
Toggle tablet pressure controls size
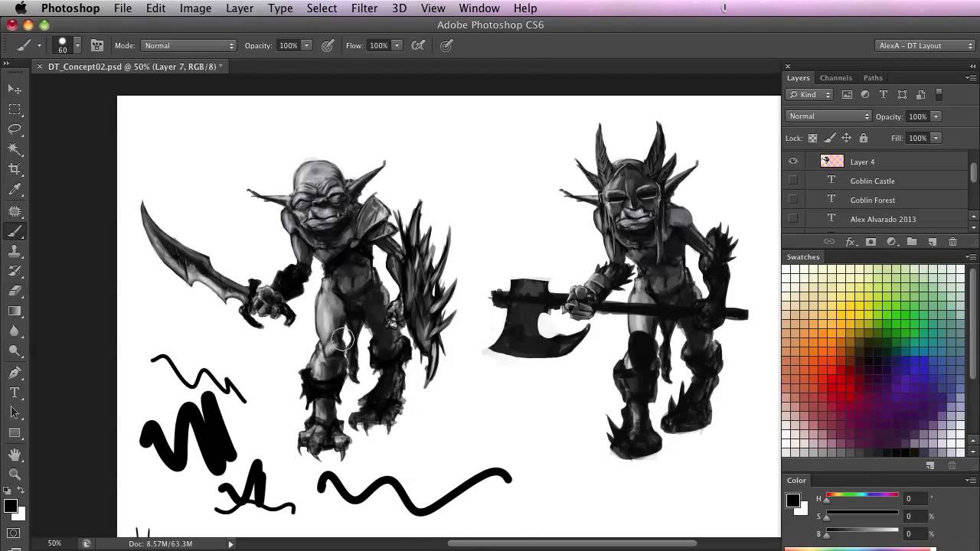pos(446,45)
